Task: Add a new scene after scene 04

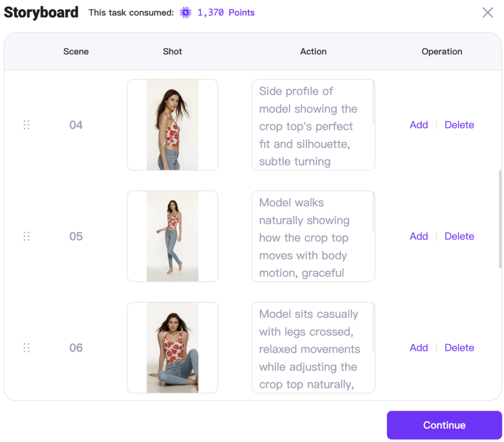Action: pos(418,125)
